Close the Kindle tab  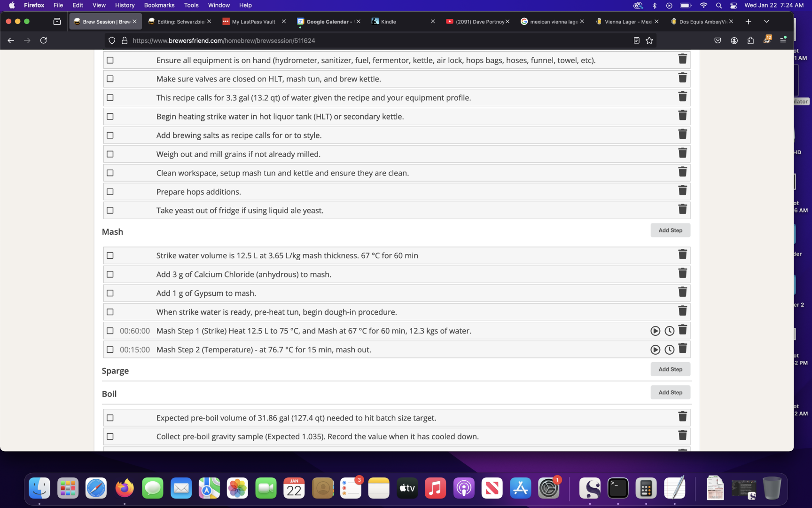[x=433, y=22]
